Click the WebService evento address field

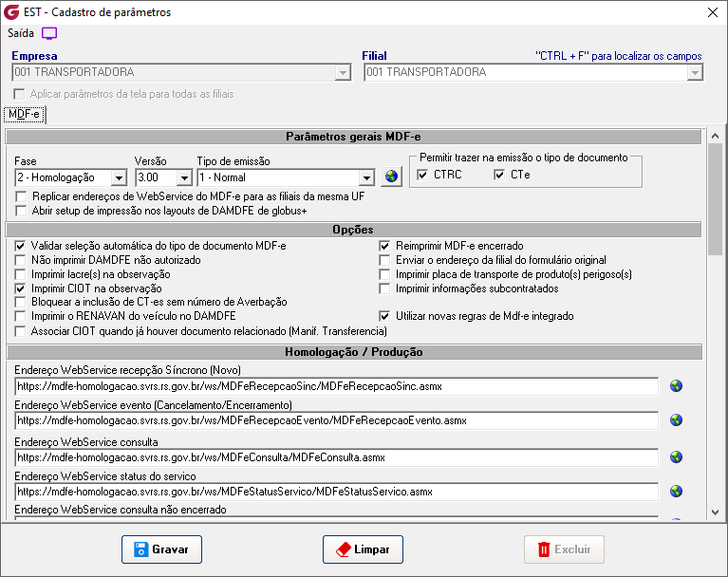pos(337,420)
